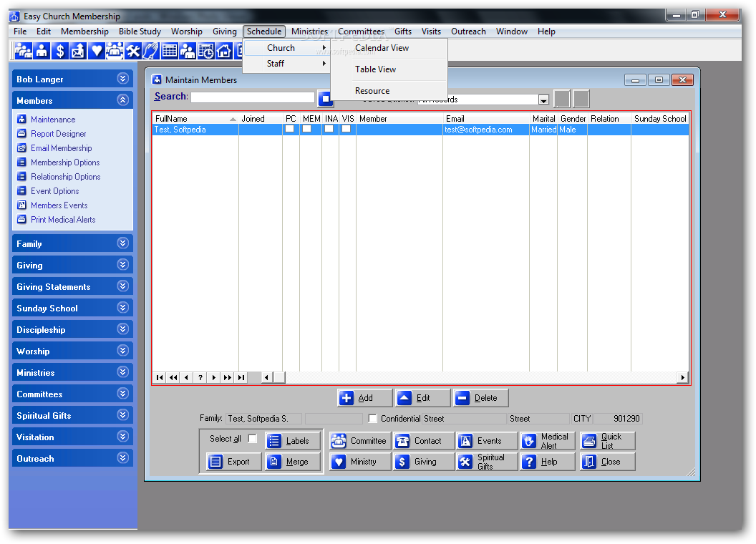Open Event Options in sidebar

[54, 191]
